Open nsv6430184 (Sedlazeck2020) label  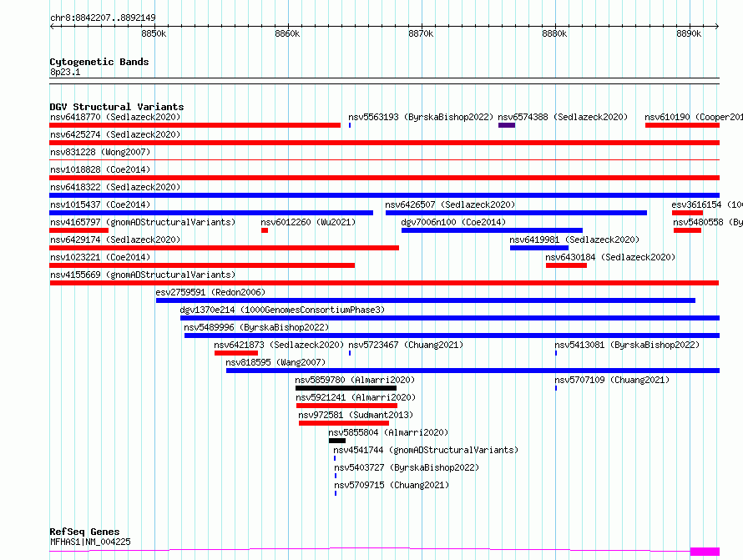pyautogui.click(x=610, y=257)
